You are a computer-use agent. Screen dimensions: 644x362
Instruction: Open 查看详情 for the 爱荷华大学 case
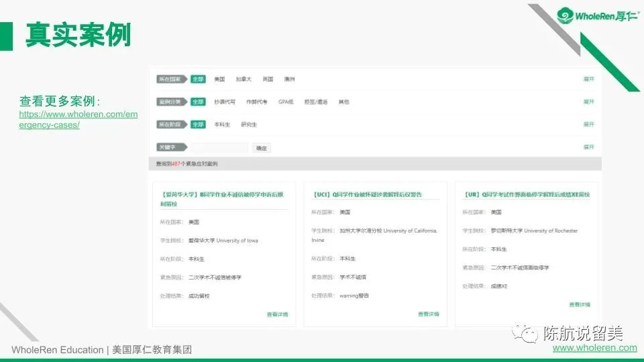pos(277,314)
